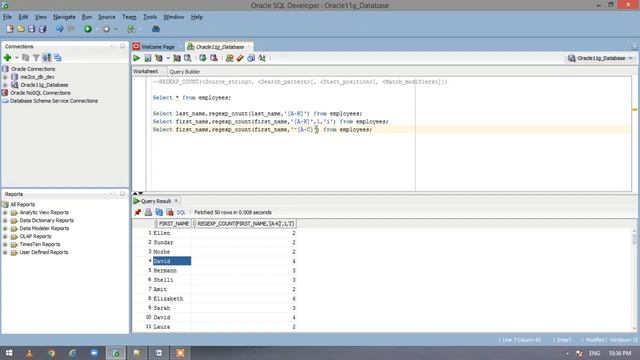Open the Back navigation history dropdown arrow

click(97, 29)
